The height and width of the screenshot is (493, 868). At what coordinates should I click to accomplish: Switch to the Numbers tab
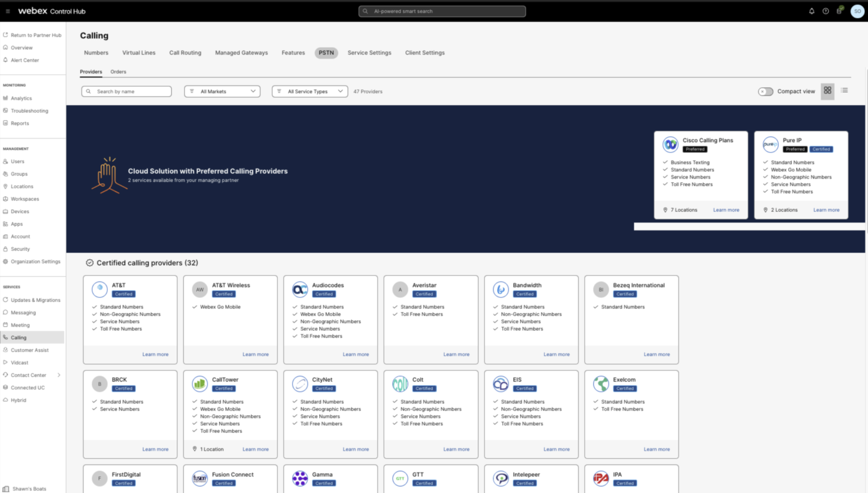96,53
